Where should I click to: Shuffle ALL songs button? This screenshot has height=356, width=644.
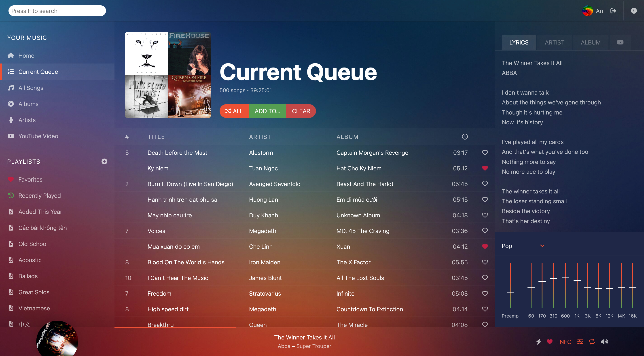coord(234,111)
